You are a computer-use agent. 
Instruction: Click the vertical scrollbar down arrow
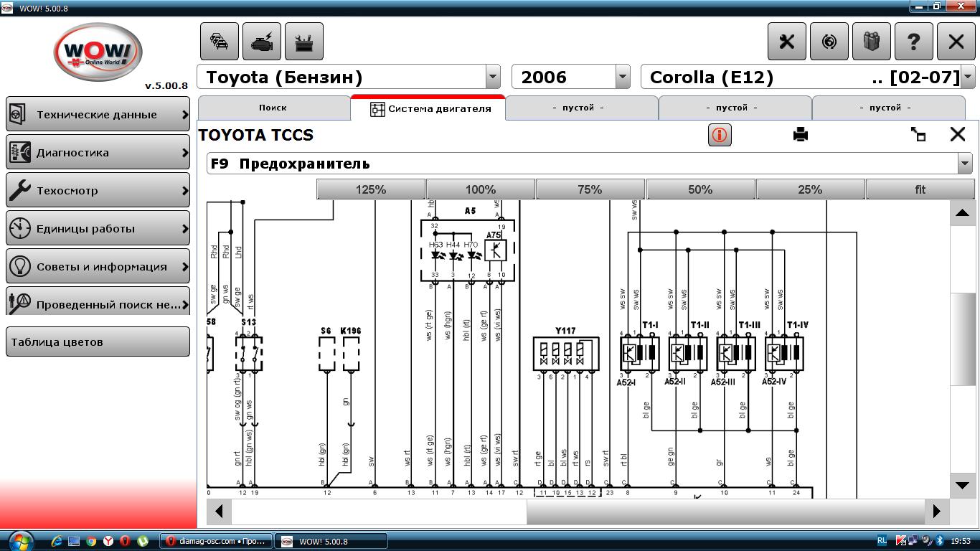click(x=962, y=486)
